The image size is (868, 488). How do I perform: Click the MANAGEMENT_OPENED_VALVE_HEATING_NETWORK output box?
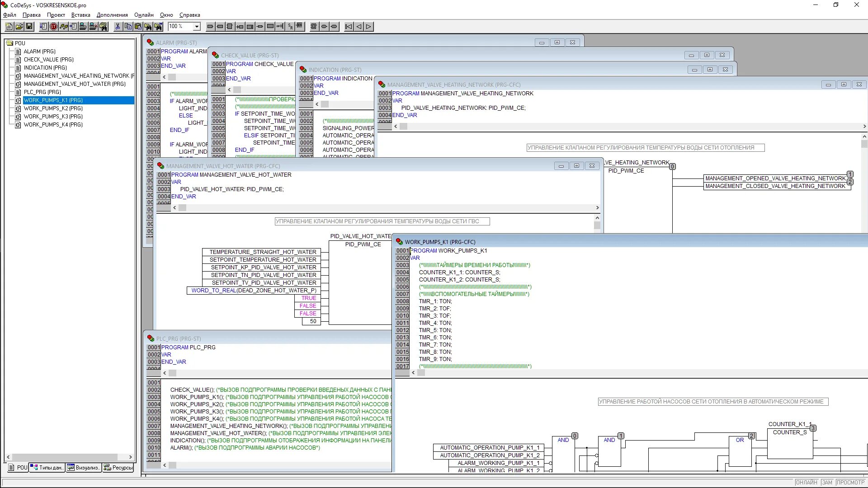(x=775, y=178)
